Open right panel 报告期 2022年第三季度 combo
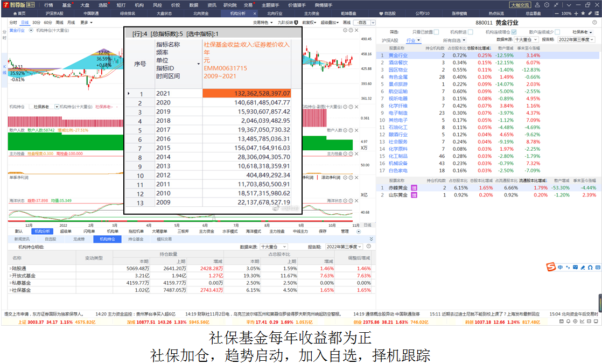602x364 pixels. pyautogui.click(x=576, y=39)
